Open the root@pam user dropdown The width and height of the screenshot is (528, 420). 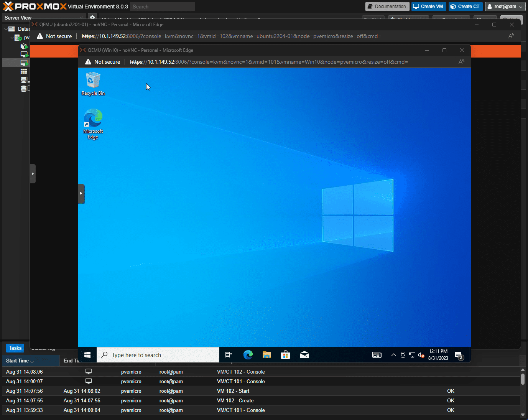(505, 7)
